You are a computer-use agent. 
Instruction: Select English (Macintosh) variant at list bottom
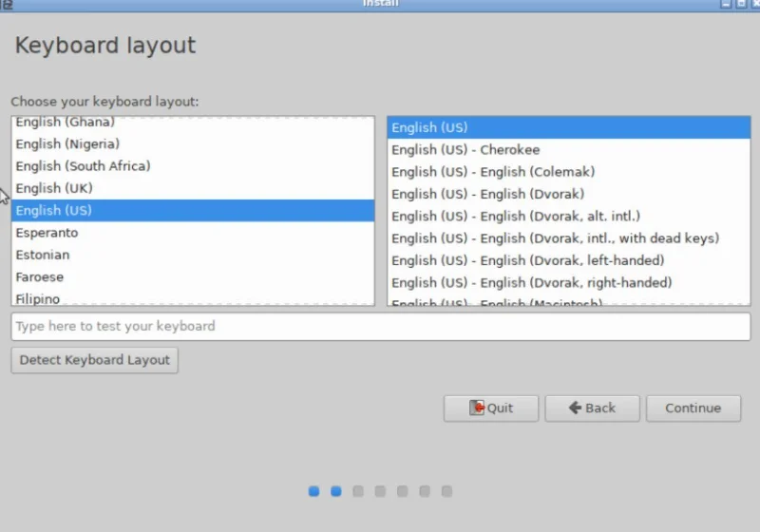click(x=568, y=301)
